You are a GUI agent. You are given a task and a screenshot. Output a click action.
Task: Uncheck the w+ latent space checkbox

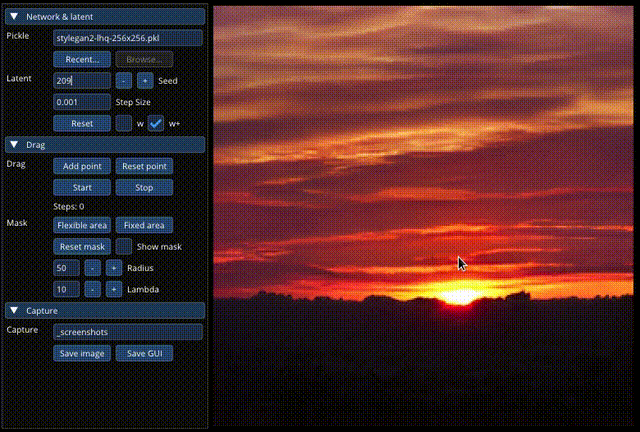[156, 123]
